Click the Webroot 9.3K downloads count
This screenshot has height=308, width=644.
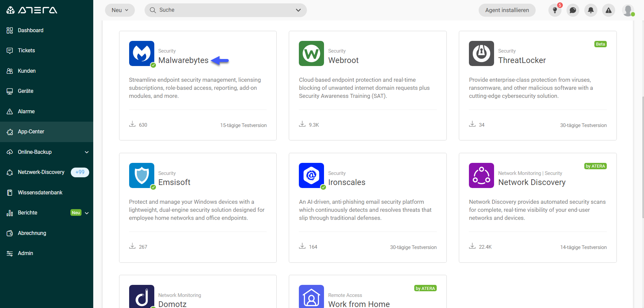click(314, 125)
